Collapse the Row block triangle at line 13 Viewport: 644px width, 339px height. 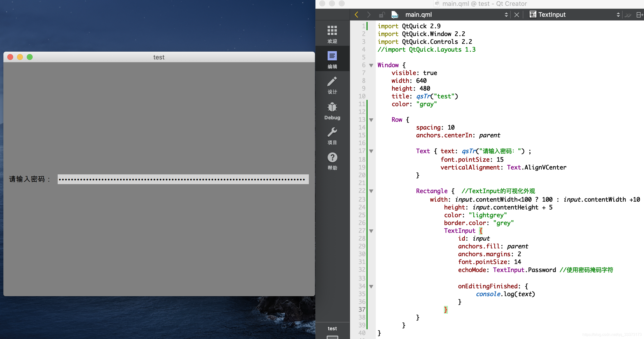tap(371, 120)
